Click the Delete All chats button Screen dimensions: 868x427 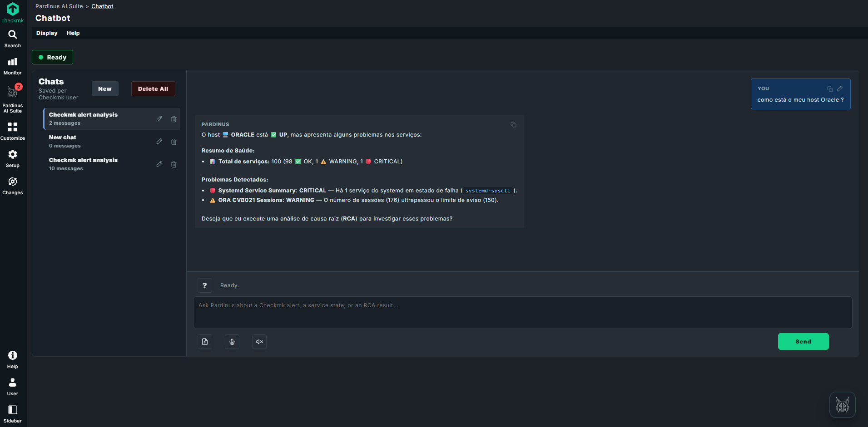pyautogui.click(x=153, y=89)
